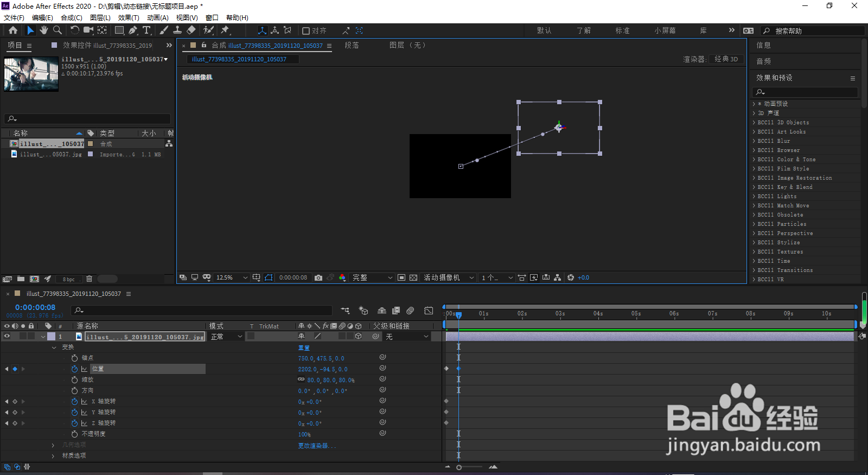Switch to 标准 workspace

pos(622,31)
